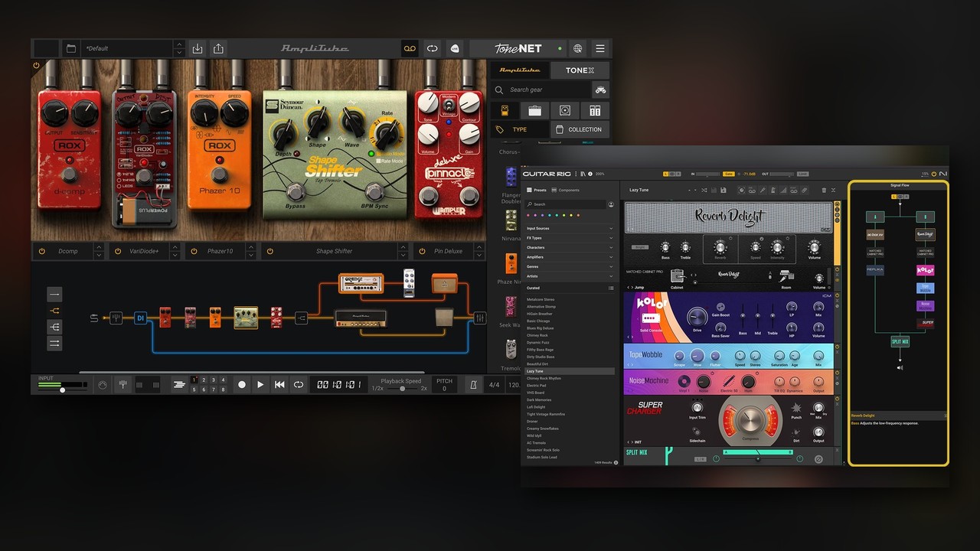Select the cabinet speaker gear category icon

coord(565,110)
